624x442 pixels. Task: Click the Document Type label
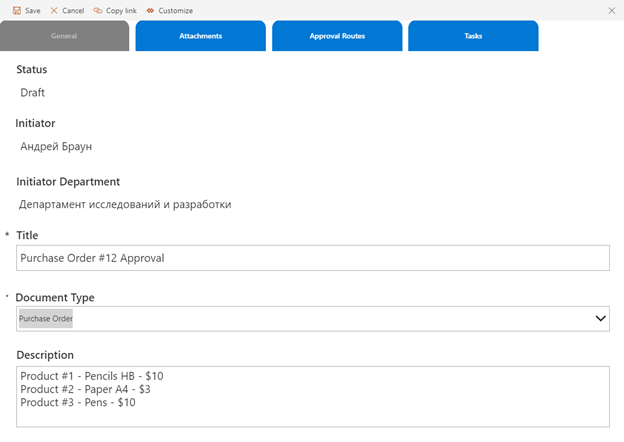point(55,298)
